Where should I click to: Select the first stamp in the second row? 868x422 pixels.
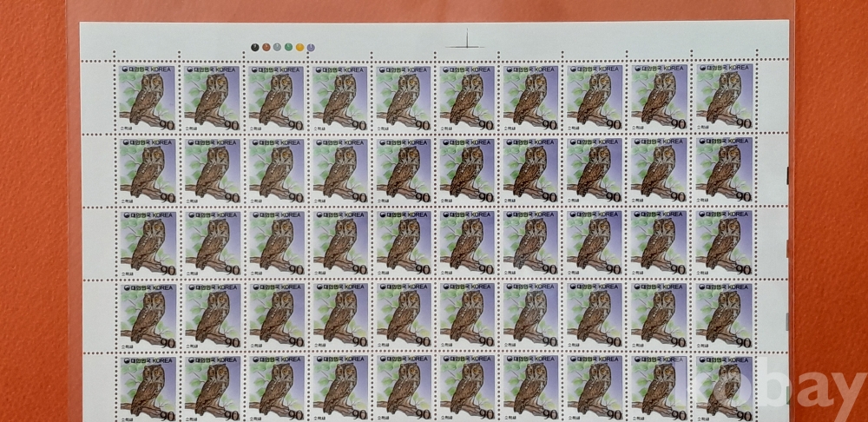click(145, 169)
